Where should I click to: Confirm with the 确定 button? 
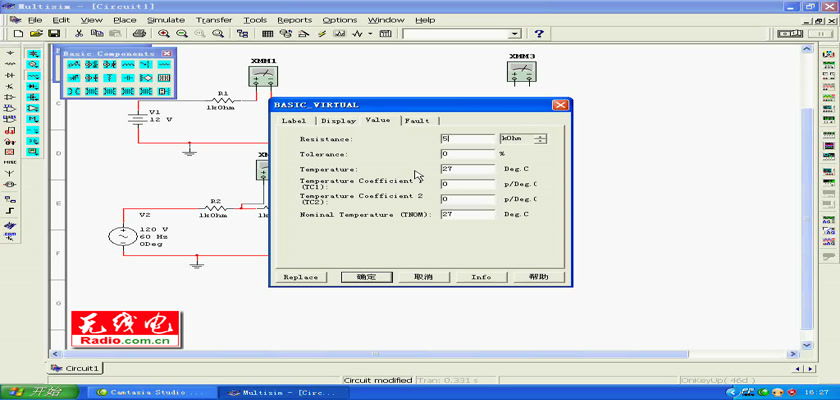point(366,277)
